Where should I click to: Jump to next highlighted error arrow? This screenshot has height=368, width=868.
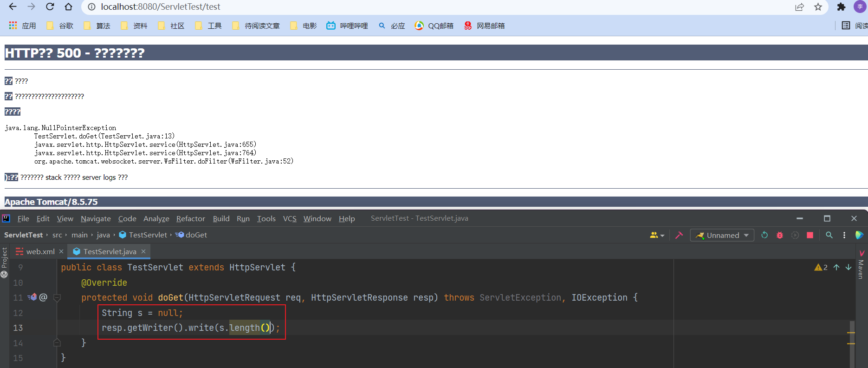coord(849,267)
